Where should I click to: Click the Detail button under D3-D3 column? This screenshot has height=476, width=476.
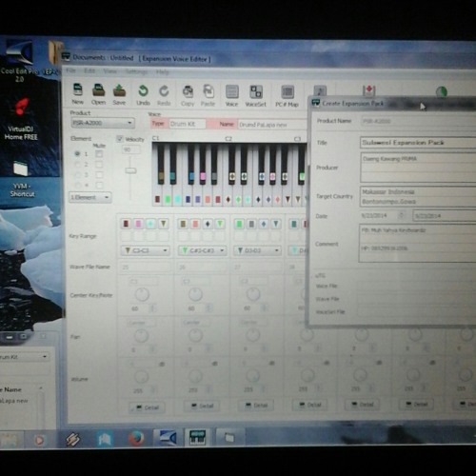tap(256, 406)
